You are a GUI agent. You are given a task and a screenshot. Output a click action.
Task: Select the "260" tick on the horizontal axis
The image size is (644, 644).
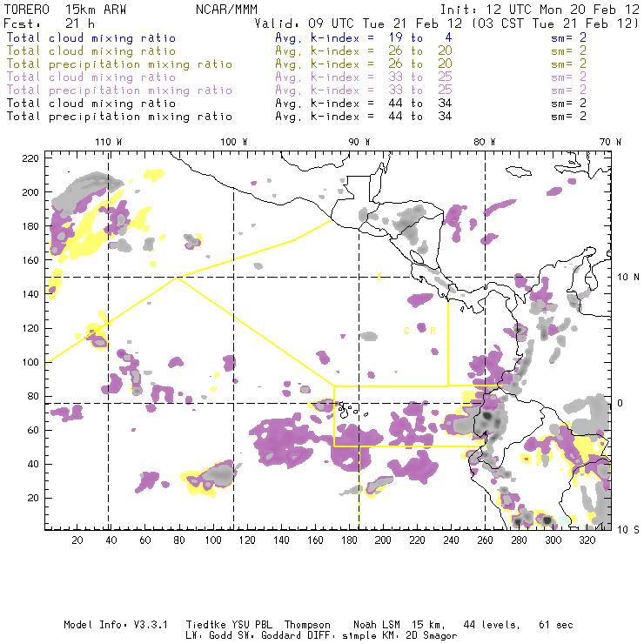click(485, 540)
